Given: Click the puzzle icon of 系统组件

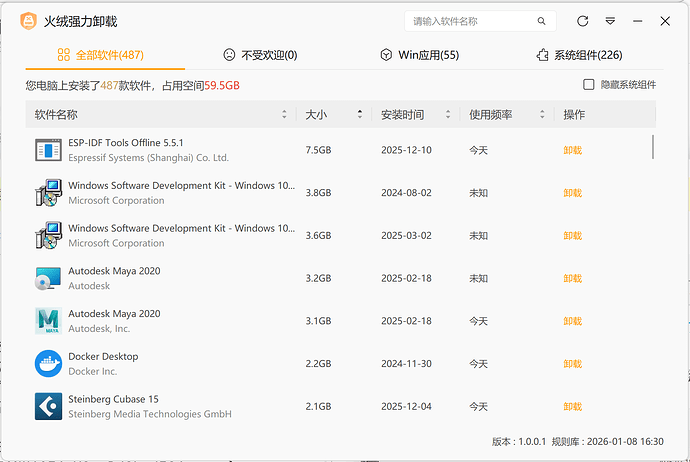Looking at the screenshot, I should 542,55.
